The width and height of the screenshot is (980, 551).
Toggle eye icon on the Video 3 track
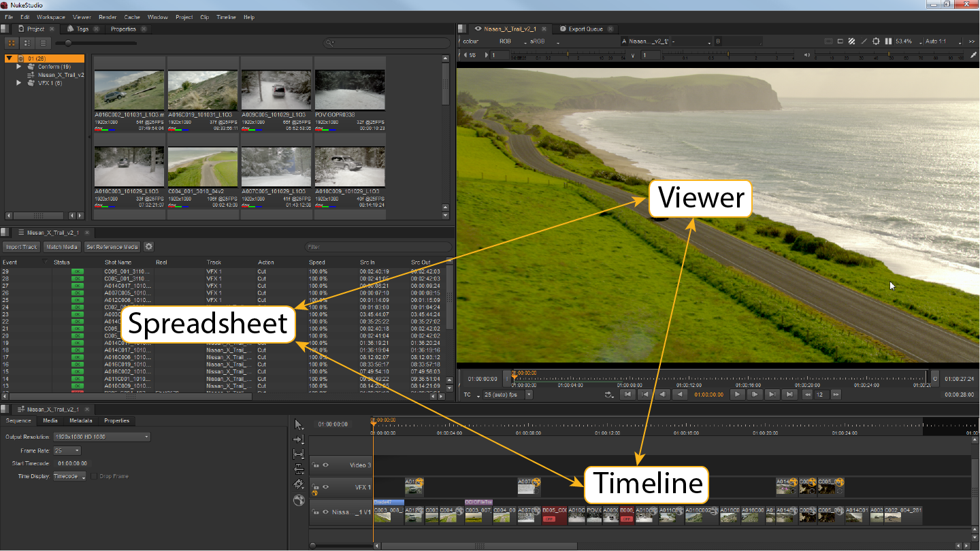(325, 465)
